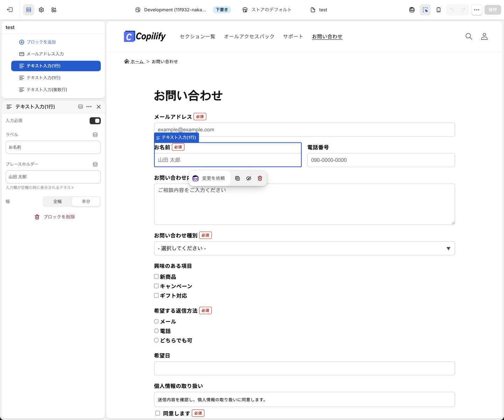The width and height of the screenshot is (504, 420).
Task: Click the exit editor icon
Action: coord(10,10)
